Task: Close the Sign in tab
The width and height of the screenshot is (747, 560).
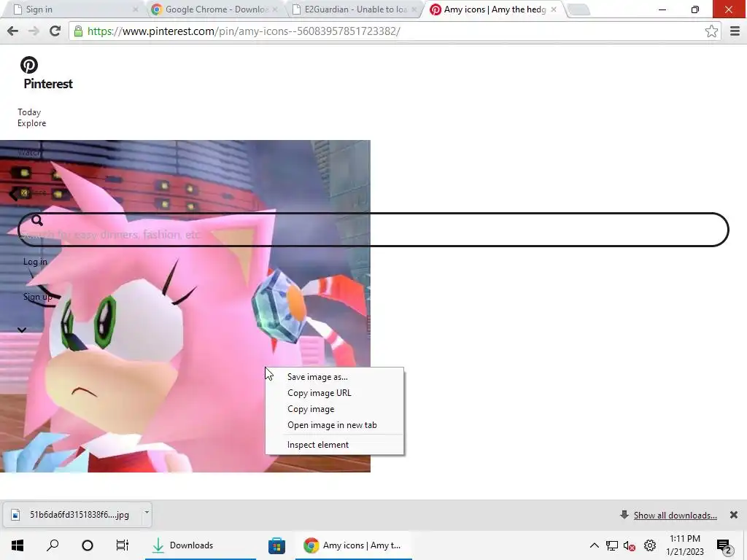Action: (135, 9)
